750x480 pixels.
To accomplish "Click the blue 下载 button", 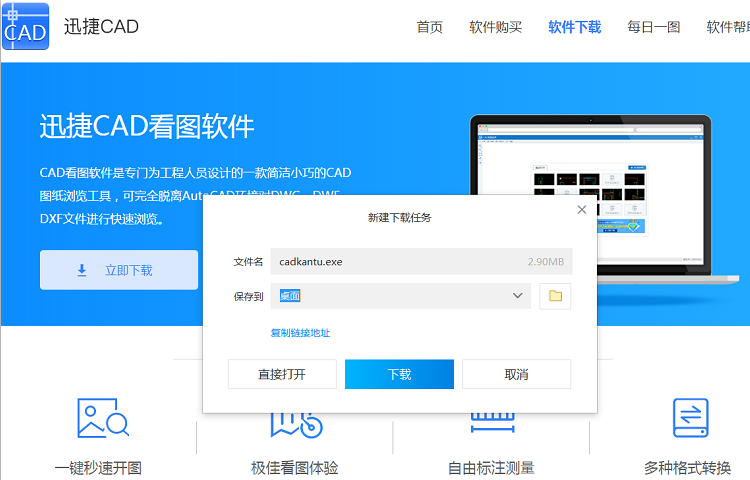I will point(399,374).
